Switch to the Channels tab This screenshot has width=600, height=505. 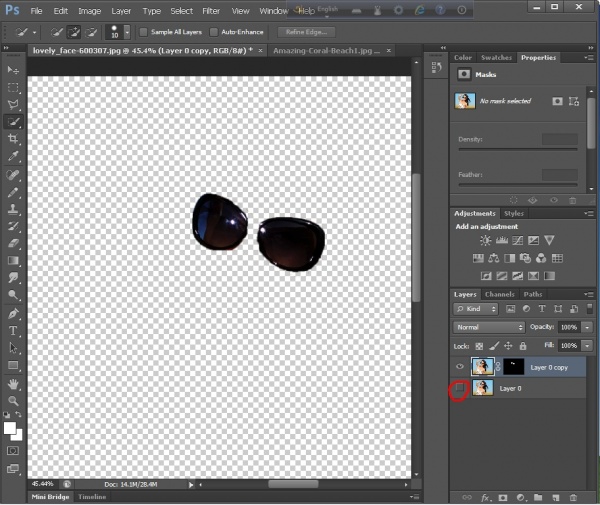499,294
